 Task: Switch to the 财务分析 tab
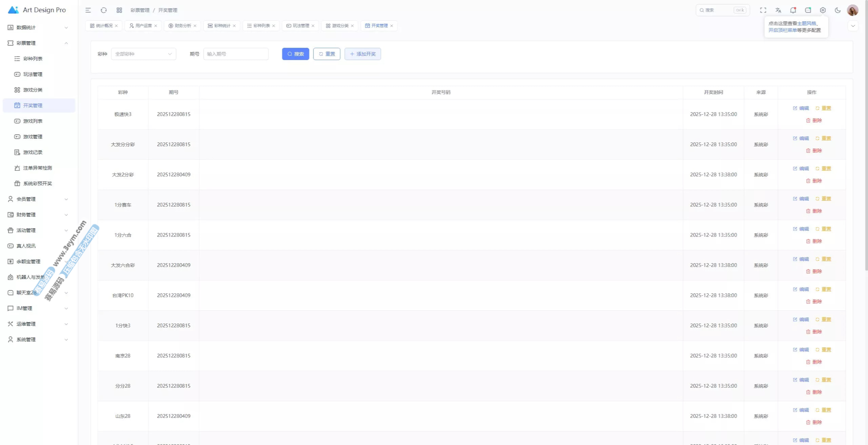click(183, 26)
